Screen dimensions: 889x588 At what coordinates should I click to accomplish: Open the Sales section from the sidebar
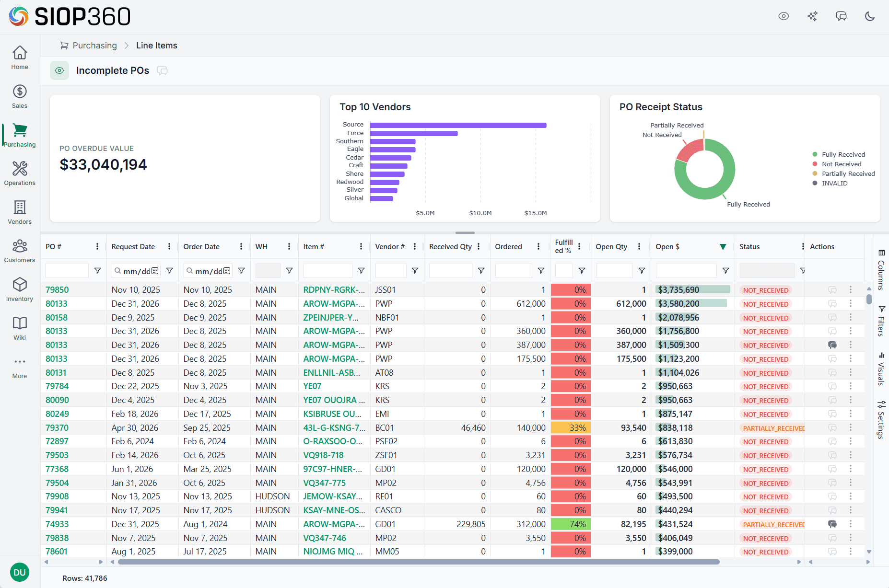(19, 95)
